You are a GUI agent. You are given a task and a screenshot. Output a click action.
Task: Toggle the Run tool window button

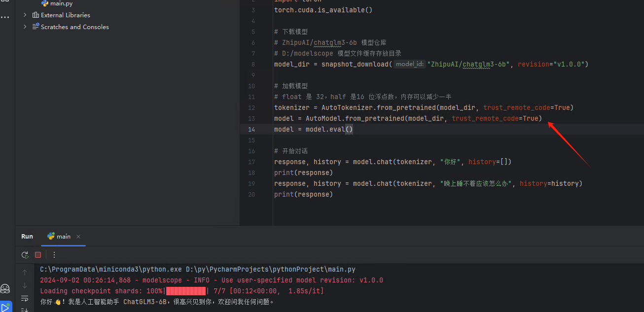tap(5, 307)
